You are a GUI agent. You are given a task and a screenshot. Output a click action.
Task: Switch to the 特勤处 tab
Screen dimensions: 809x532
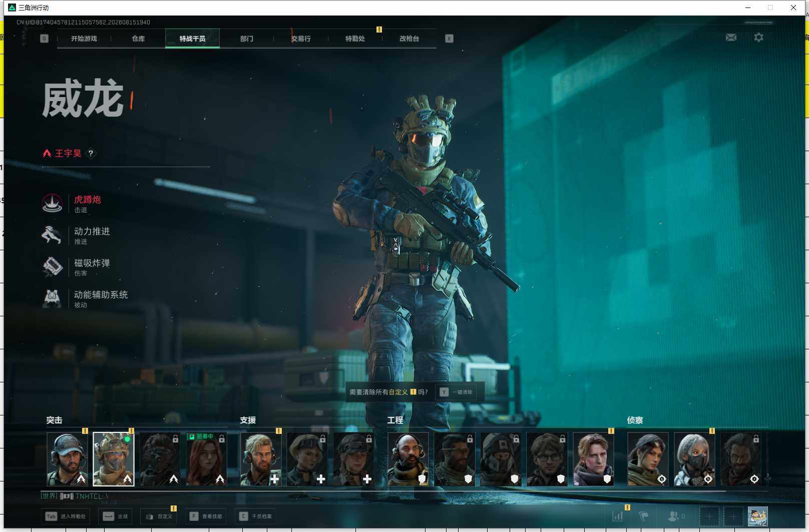pos(355,39)
